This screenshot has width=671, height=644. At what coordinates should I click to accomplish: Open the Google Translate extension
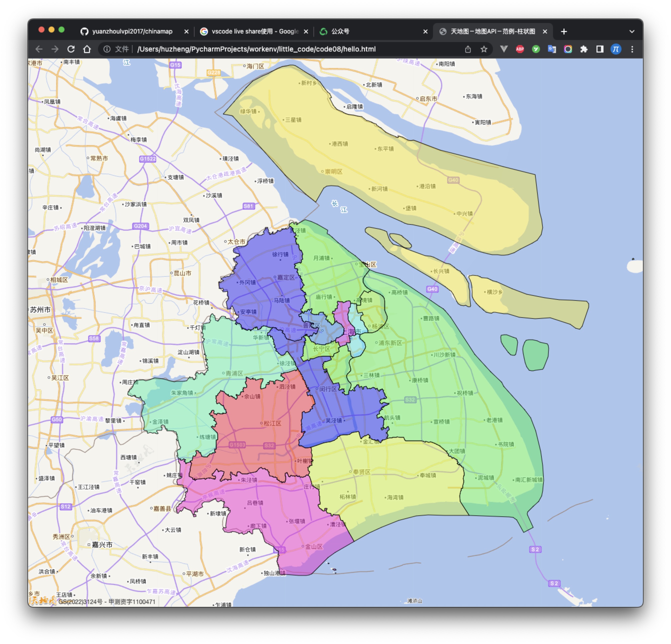551,49
